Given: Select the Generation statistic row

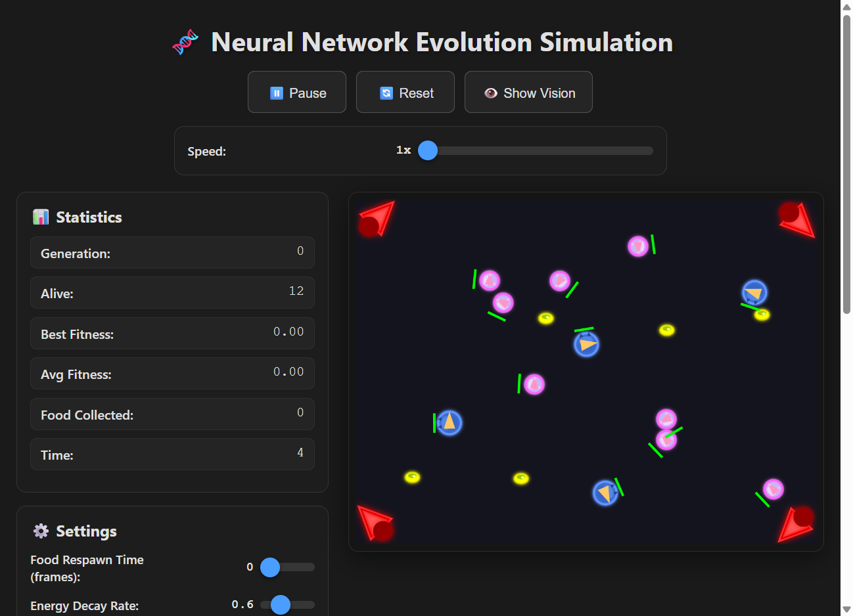Looking at the screenshot, I should pos(172,252).
